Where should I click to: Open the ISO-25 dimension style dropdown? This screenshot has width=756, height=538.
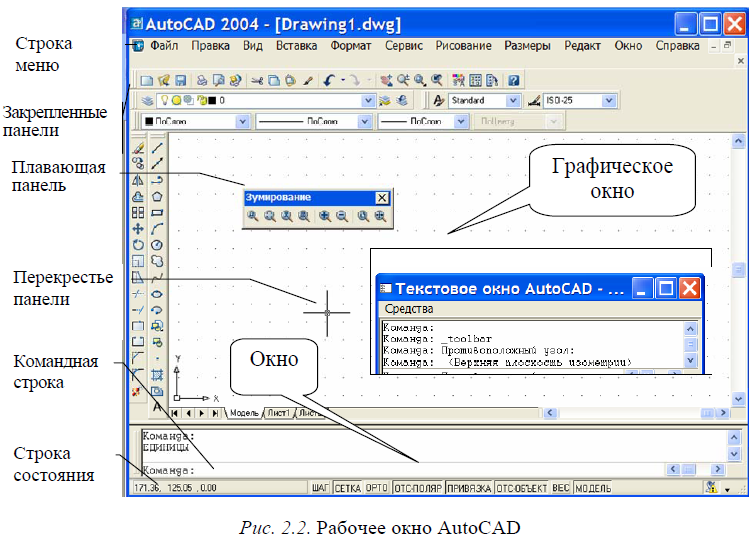609,101
